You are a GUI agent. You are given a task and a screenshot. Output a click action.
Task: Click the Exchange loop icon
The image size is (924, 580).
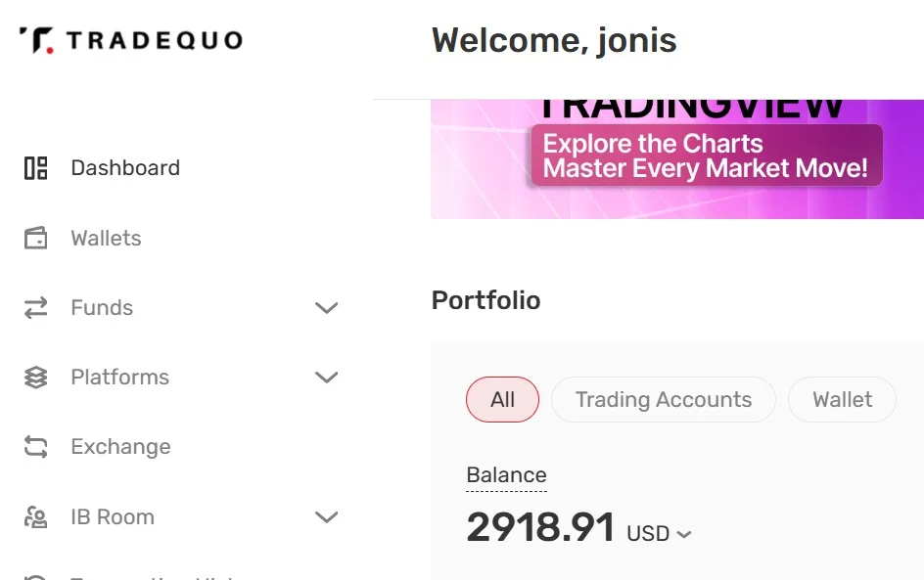[x=36, y=447]
